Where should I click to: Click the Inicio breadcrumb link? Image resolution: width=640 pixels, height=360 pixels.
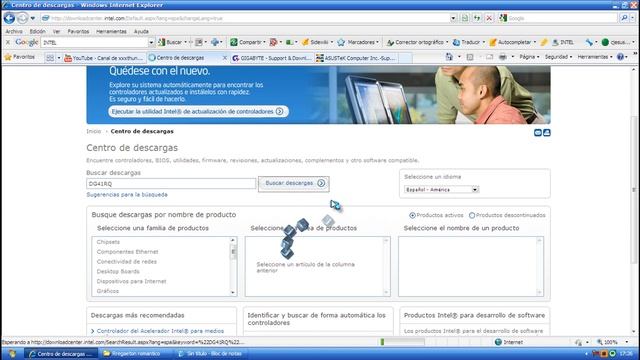point(93,131)
